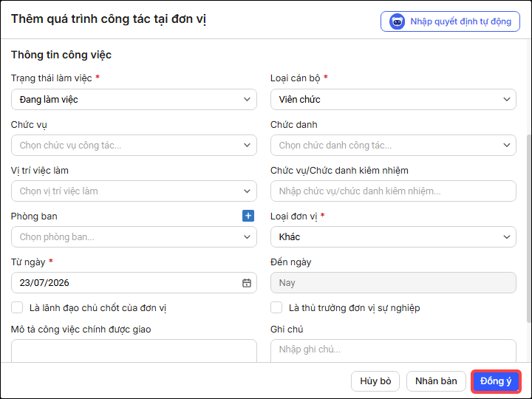The image size is (532, 399).
Task: Click the dialog's vertical scrollbar
Action: click(x=529, y=229)
